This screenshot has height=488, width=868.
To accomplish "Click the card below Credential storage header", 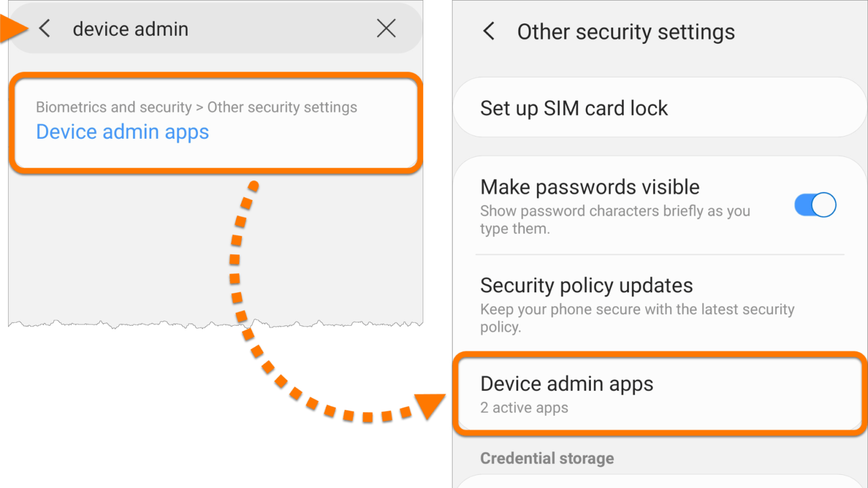I will tap(659, 481).
